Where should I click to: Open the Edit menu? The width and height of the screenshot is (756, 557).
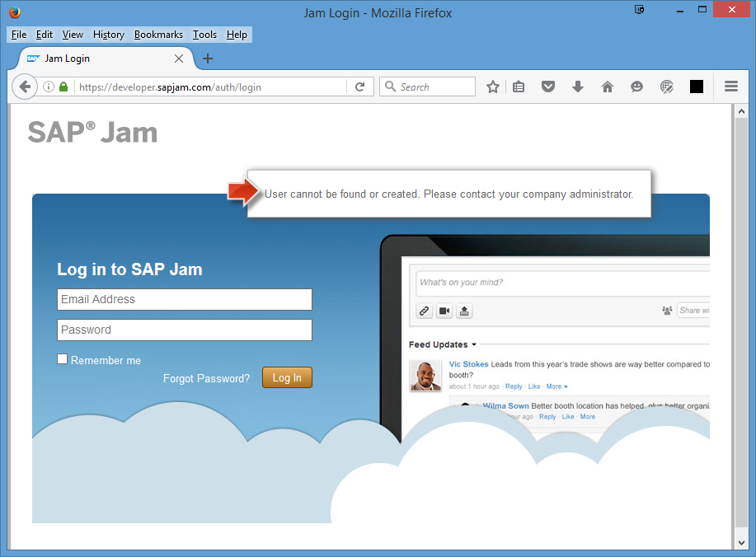tap(45, 35)
